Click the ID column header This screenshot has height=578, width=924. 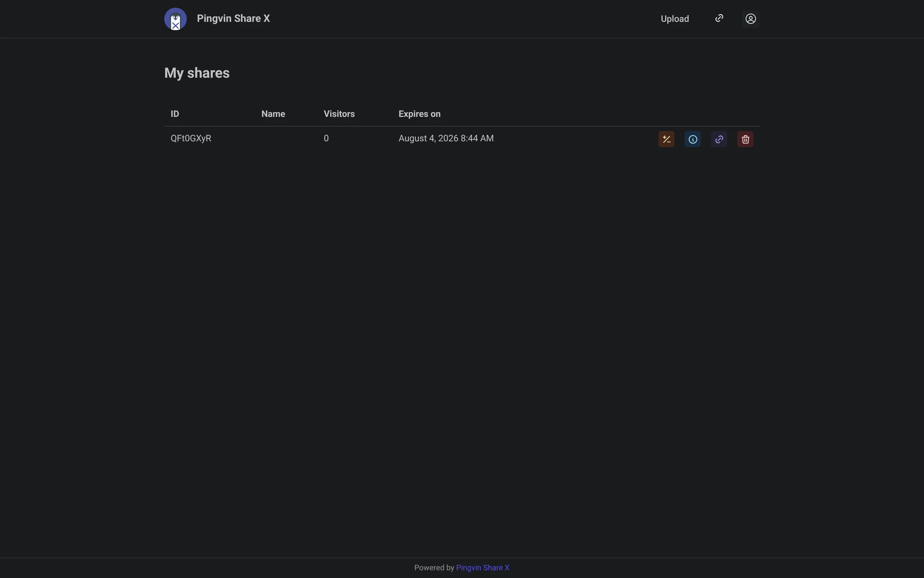[175, 114]
